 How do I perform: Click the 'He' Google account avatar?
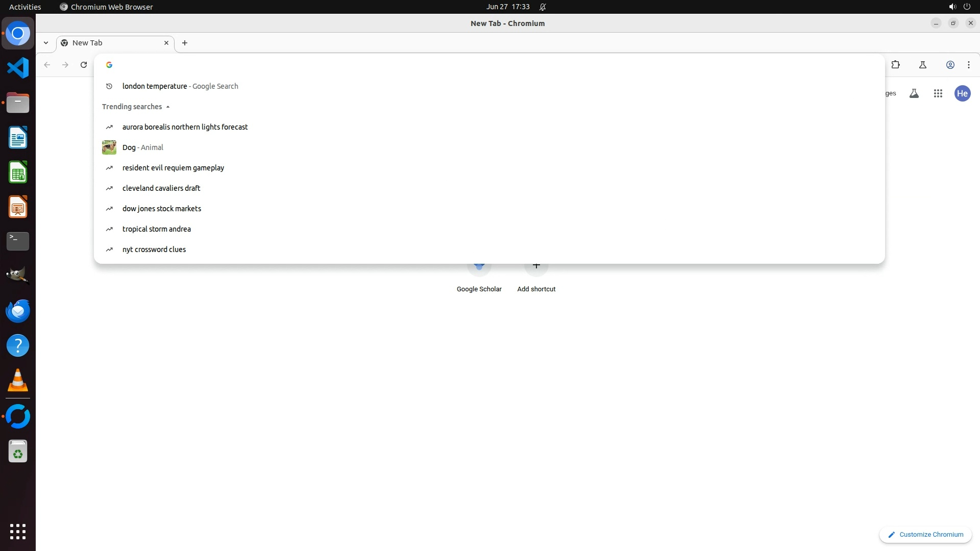tap(962, 93)
